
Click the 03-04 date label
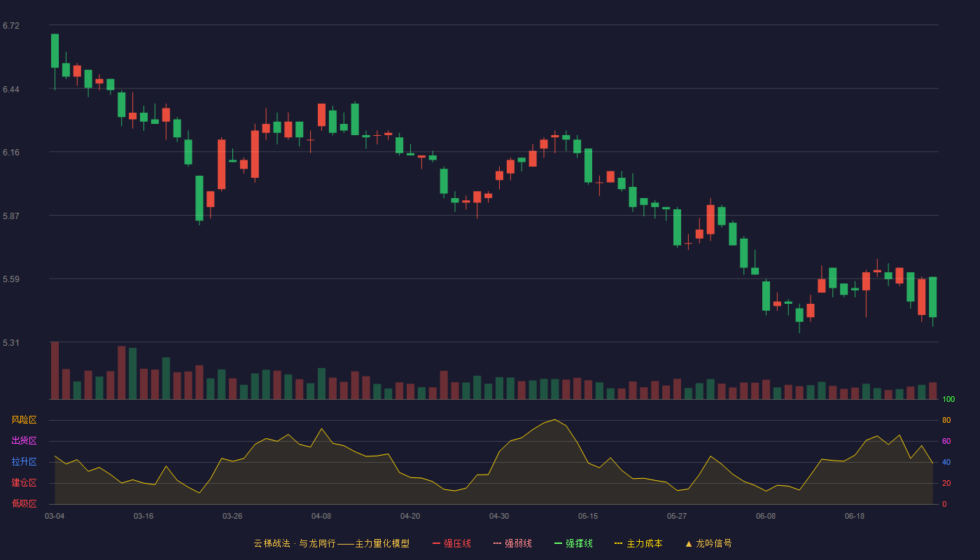click(55, 516)
